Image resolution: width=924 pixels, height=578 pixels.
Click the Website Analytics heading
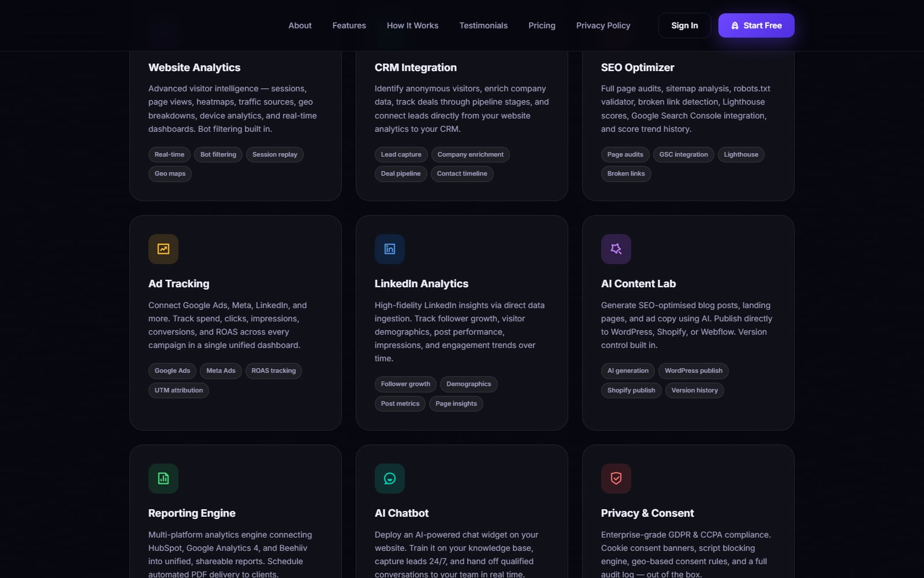[x=194, y=68]
